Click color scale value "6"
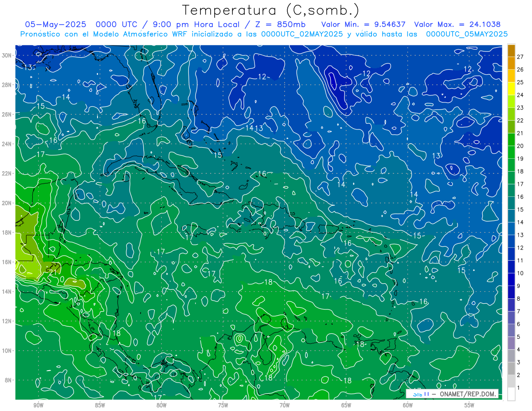This screenshot has height=411, width=532. (x=519, y=324)
